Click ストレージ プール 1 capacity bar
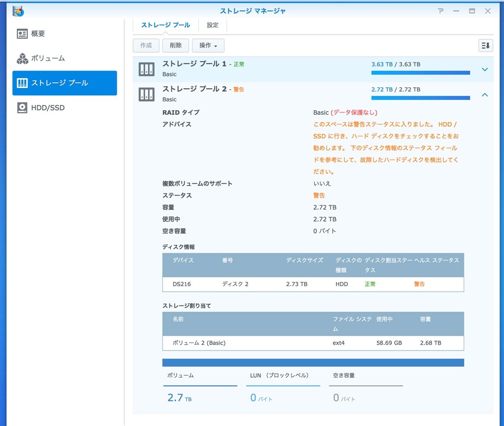504x426 pixels. click(420, 72)
